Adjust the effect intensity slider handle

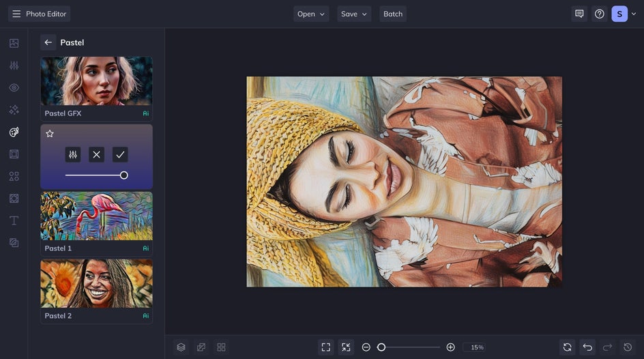coord(123,175)
